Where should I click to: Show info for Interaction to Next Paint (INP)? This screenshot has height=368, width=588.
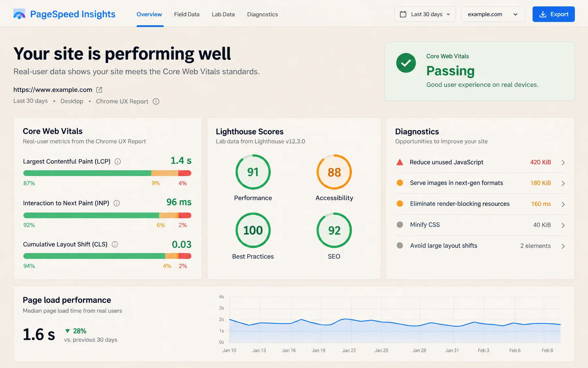click(x=117, y=203)
